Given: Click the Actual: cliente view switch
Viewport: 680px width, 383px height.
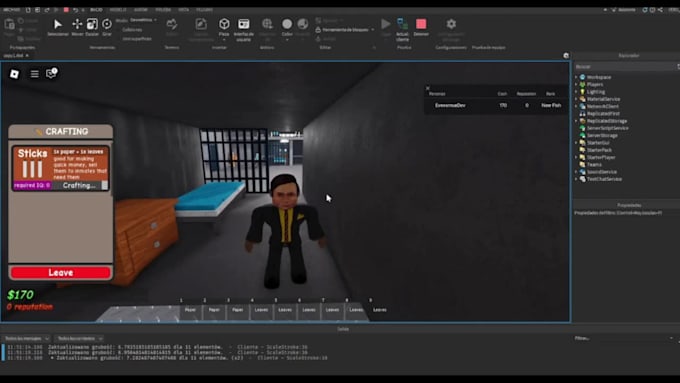Looking at the screenshot, I should point(402,29).
